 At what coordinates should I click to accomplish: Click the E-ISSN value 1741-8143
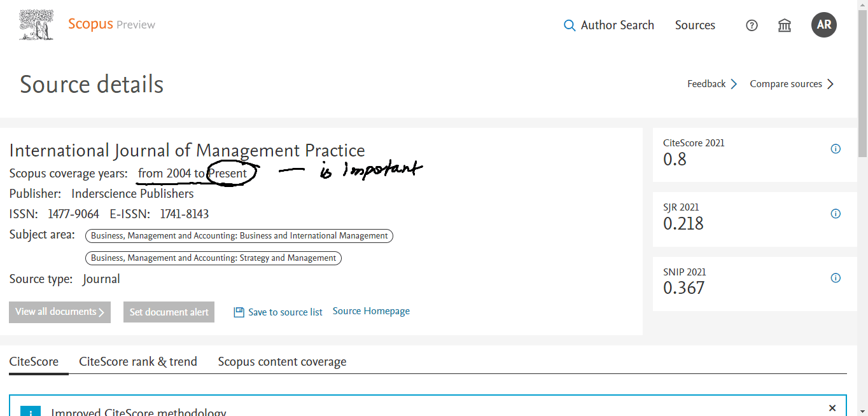184,214
